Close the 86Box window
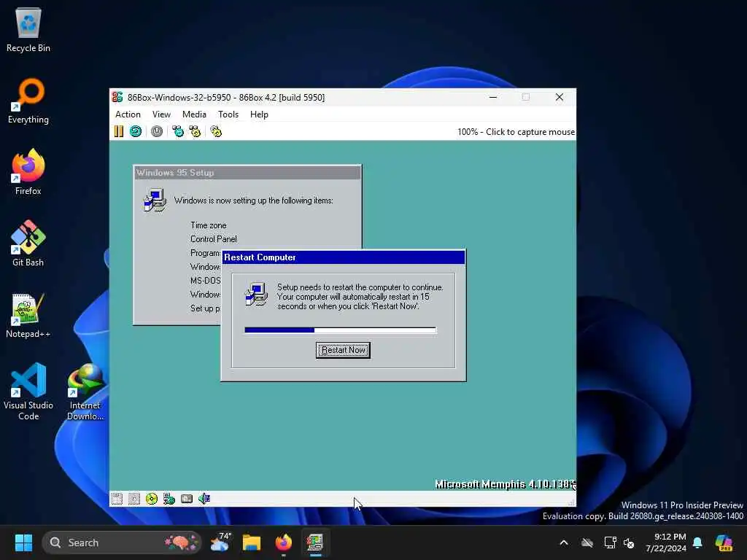The height and width of the screenshot is (560, 747). [560, 97]
